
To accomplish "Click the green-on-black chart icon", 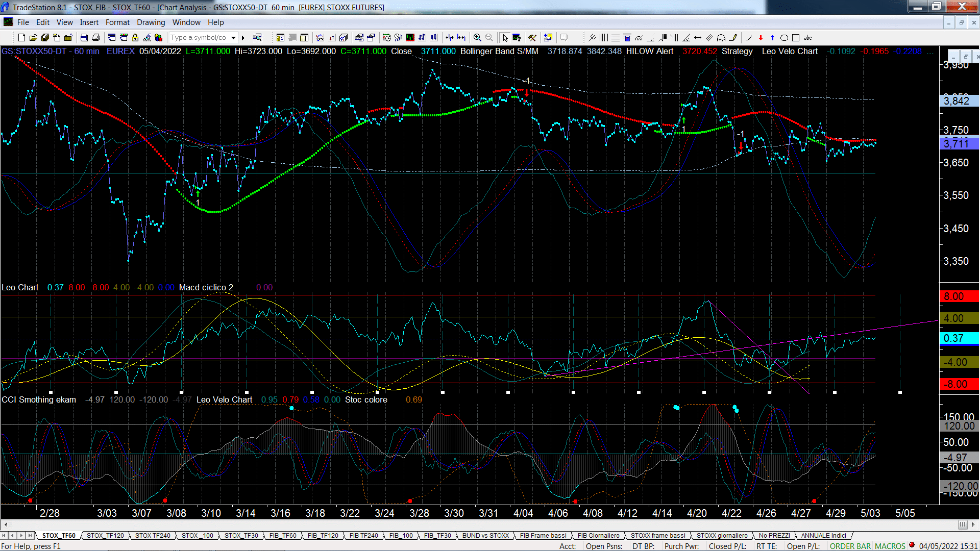I will point(410,37).
